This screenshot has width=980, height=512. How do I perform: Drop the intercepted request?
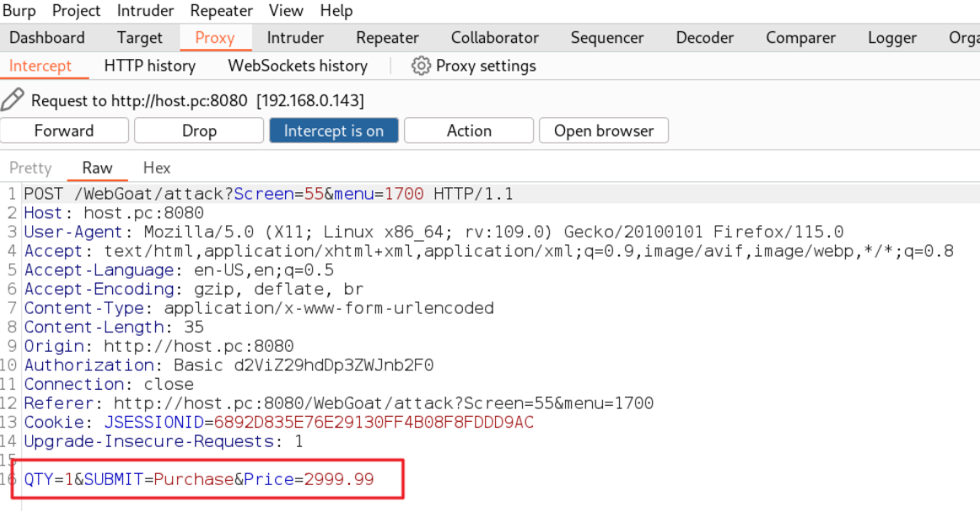199,131
